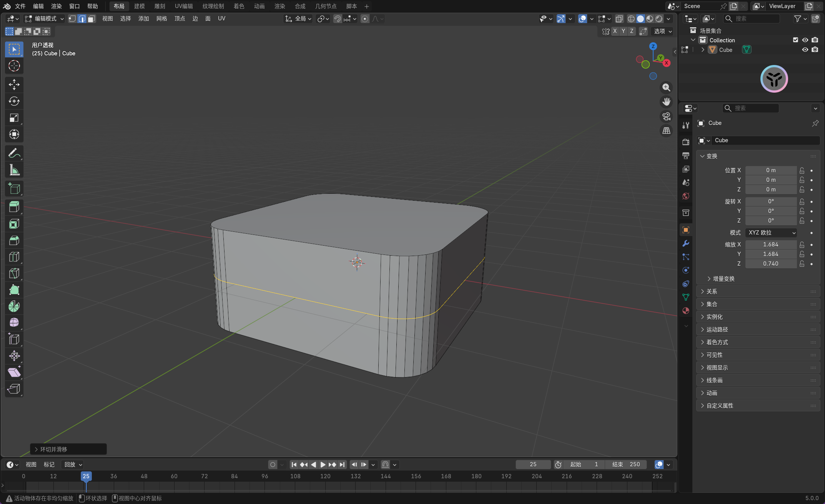Choose the Knife tool

(14, 273)
